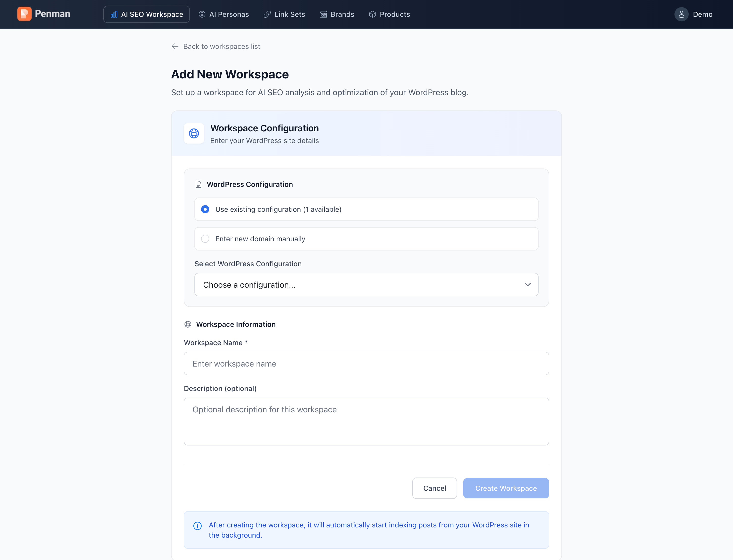This screenshot has width=733, height=560.
Task: Navigate to Products
Action: click(x=389, y=14)
